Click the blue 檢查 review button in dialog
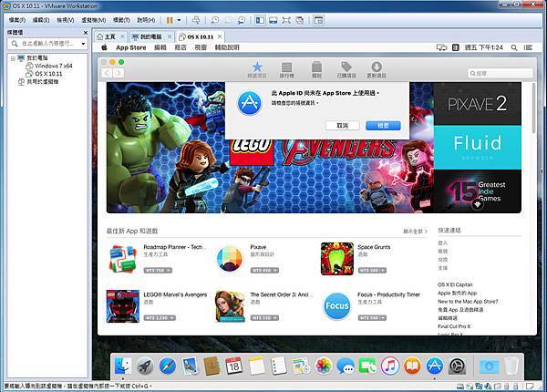The width and height of the screenshot is (547, 392). pos(383,126)
